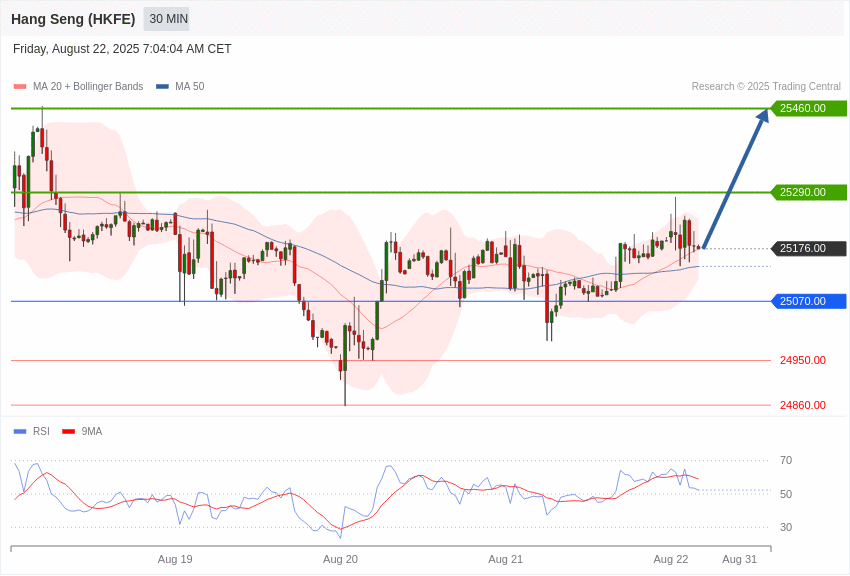Click the 30 MIN timeframe badge
850x576 pixels.
[166, 19]
